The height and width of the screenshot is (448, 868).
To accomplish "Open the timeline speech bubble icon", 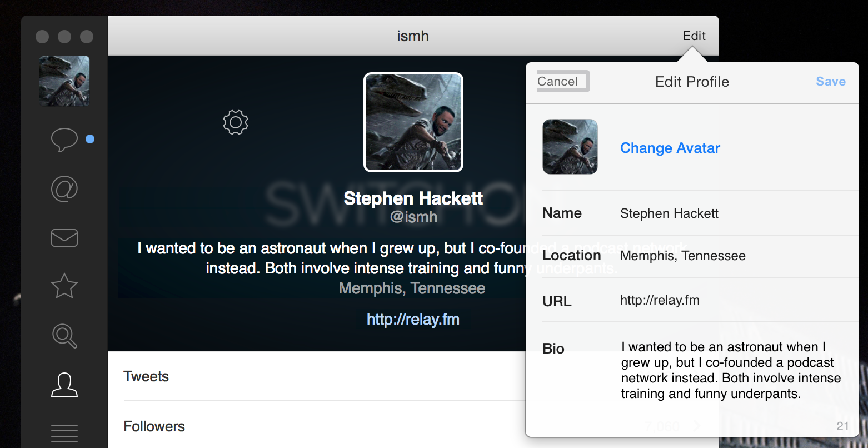I will coord(64,140).
